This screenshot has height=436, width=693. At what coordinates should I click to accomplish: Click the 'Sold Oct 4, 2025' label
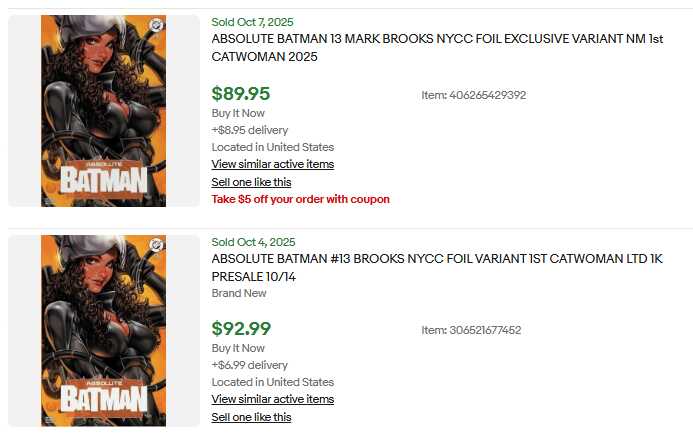253,242
